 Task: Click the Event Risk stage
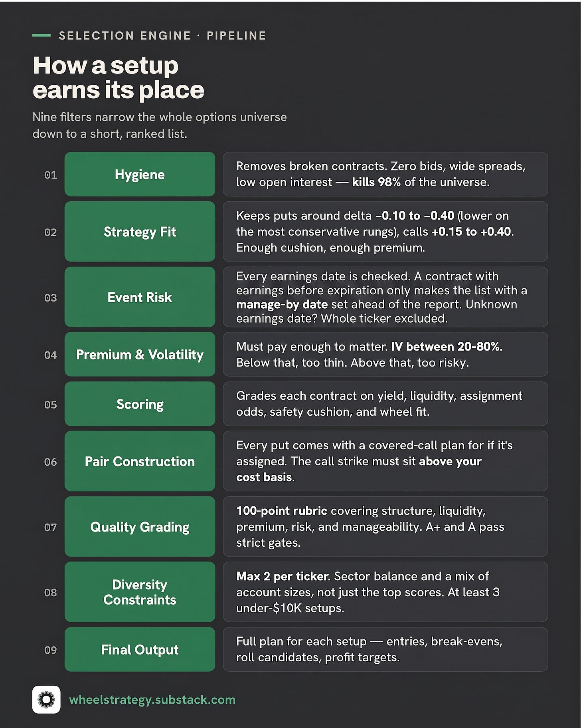(140, 297)
